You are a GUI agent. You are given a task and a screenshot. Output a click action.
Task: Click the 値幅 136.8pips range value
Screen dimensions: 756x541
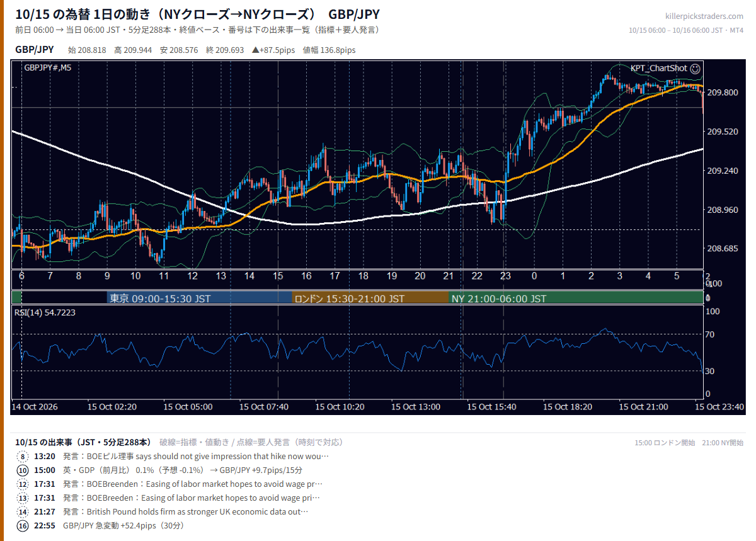click(x=329, y=50)
